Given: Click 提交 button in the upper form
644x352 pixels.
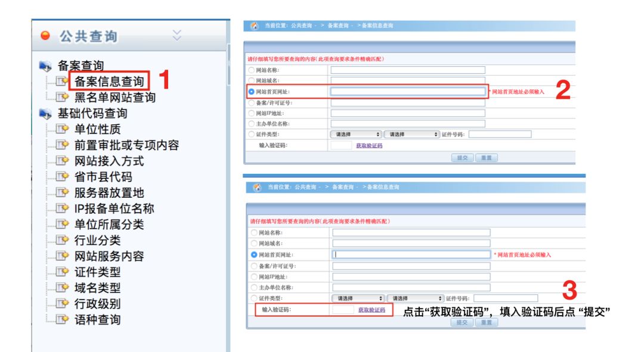Looking at the screenshot, I should tap(463, 158).
